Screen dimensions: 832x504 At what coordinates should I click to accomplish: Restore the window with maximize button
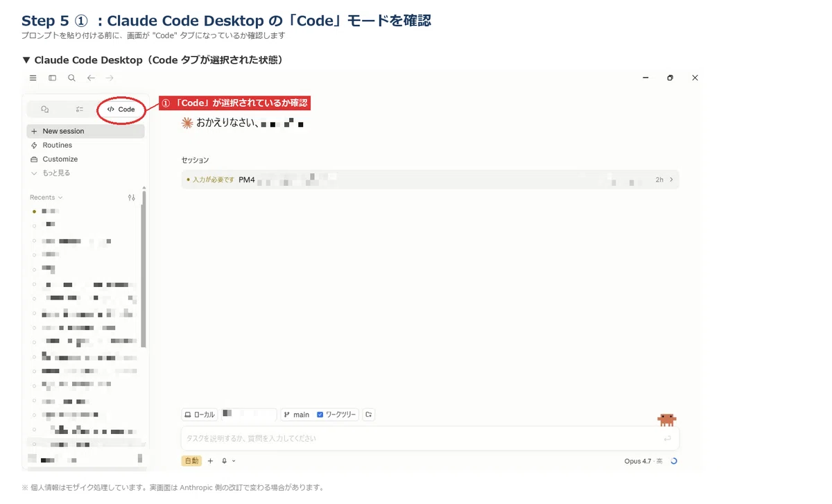click(x=670, y=78)
